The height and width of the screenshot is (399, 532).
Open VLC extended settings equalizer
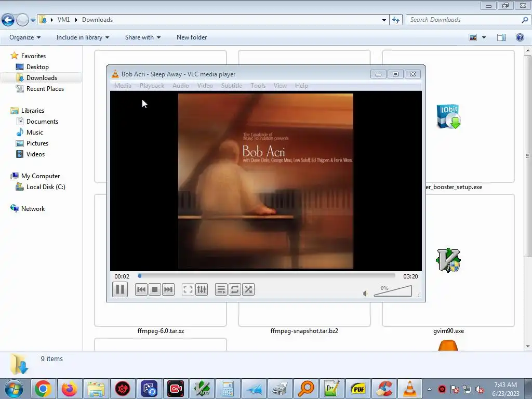pos(202,289)
